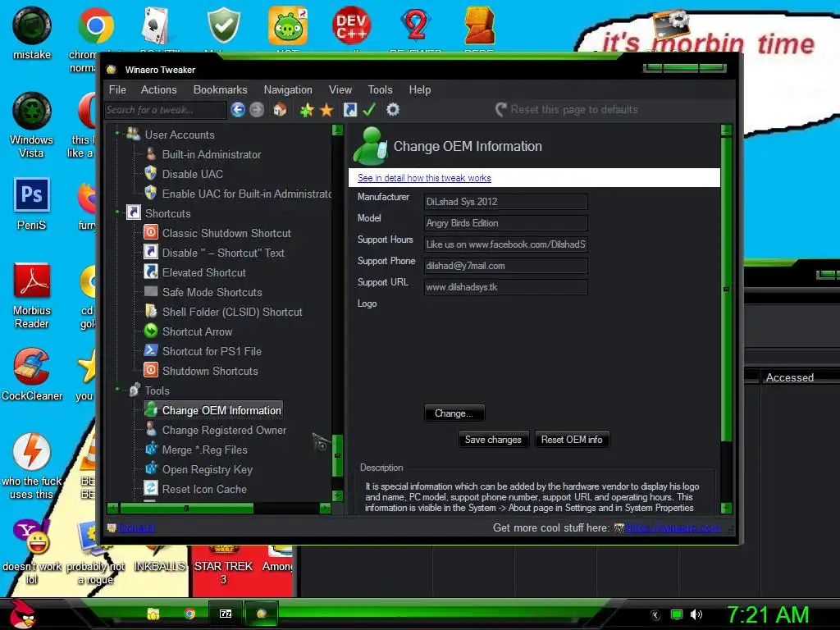Open the View menu
Viewport: 840px width, 630px height.
point(340,90)
